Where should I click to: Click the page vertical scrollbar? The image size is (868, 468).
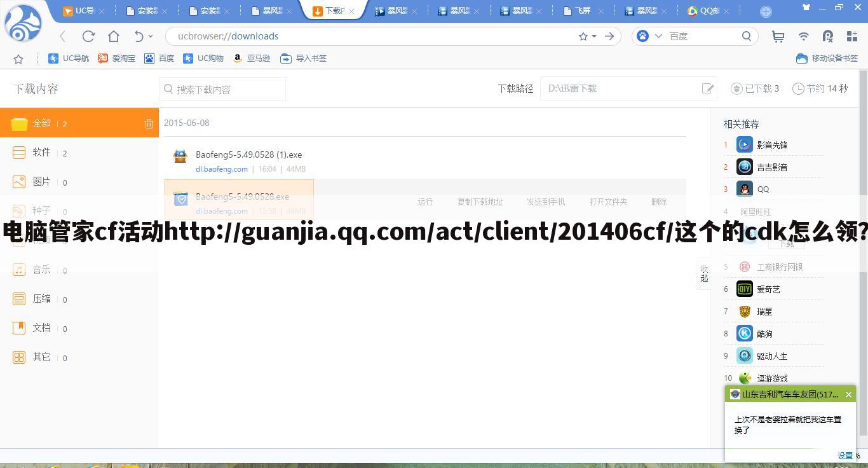tap(864, 254)
